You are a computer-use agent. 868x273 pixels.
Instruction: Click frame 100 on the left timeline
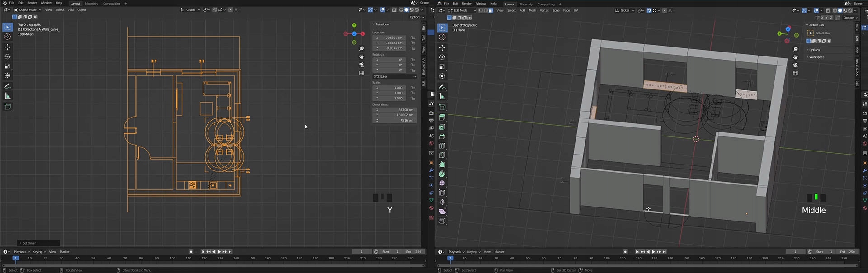pyautogui.click(x=172, y=259)
